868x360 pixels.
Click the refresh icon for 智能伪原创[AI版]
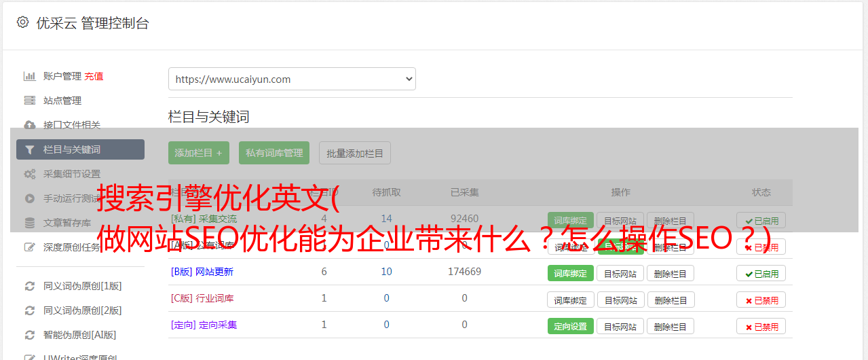click(29, 335)
